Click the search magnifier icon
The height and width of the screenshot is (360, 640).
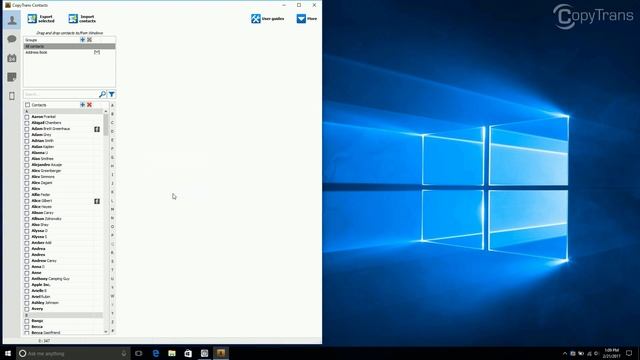[x=102, y=94]
